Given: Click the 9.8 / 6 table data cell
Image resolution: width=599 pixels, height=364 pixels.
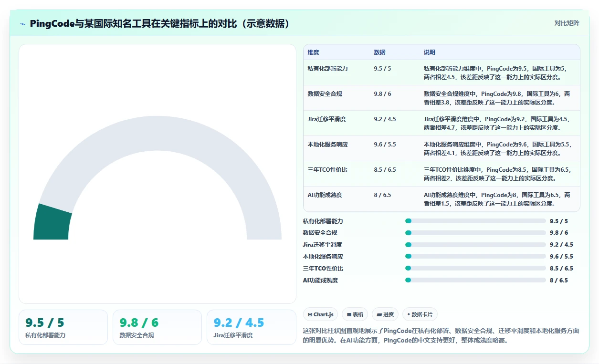Looking at the screenshot, I should [x=383, y=94].
